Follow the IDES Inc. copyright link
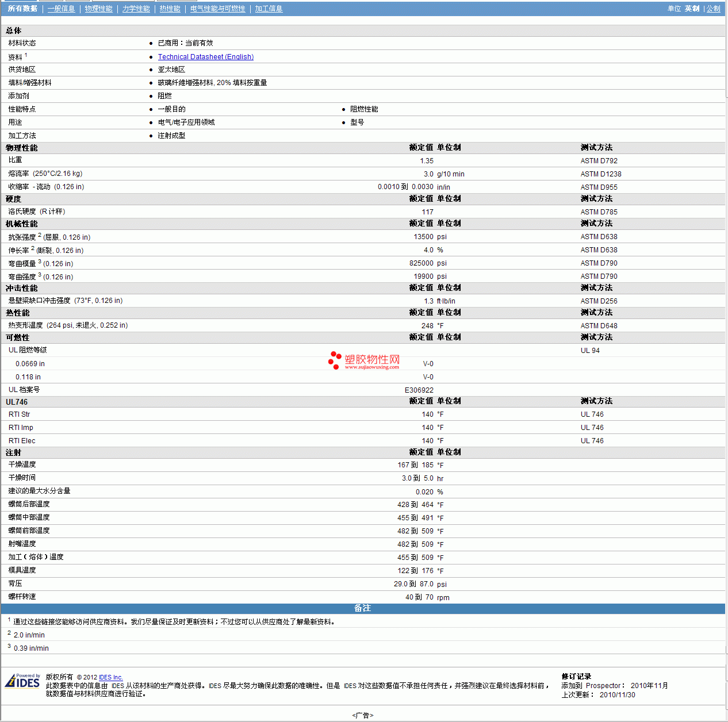This screenshot has width=728, height=722. click(111, 677)
